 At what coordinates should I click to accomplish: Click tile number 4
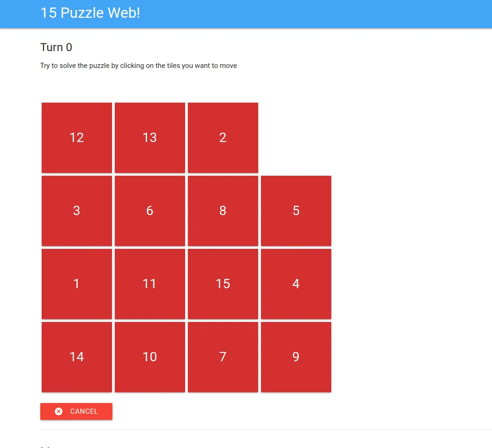(x=296, y=284)
